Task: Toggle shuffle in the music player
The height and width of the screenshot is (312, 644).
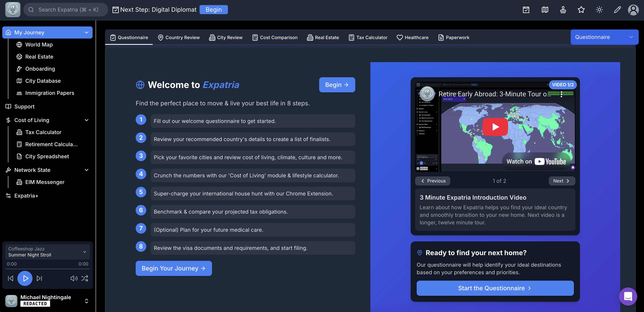Action: click(85, 278)
